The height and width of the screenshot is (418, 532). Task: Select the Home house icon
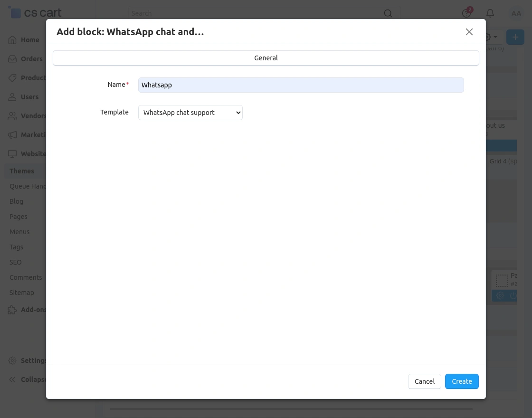pos(12,40)
